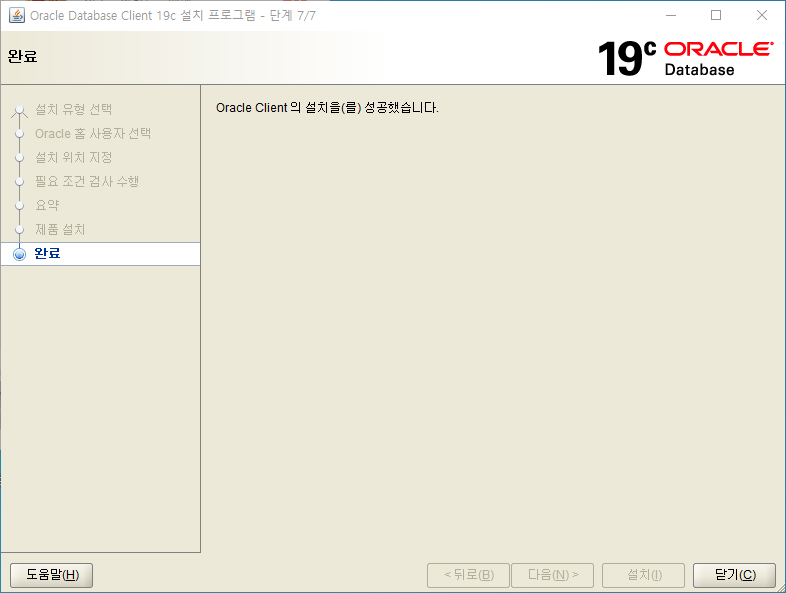Click the blue active step marker for 완료
This screenshot has height=593, width=786.
coord(20,254)
